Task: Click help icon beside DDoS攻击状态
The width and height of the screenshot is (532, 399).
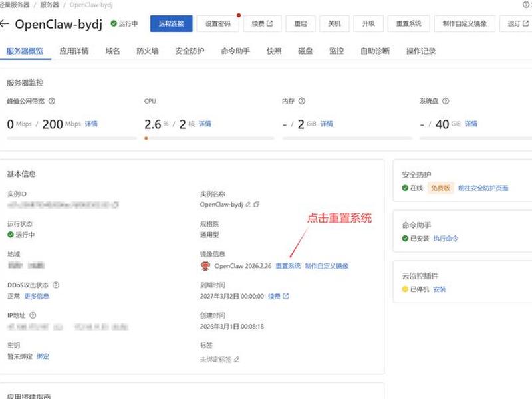Action: pyautogui.click(x=56, y=285)
